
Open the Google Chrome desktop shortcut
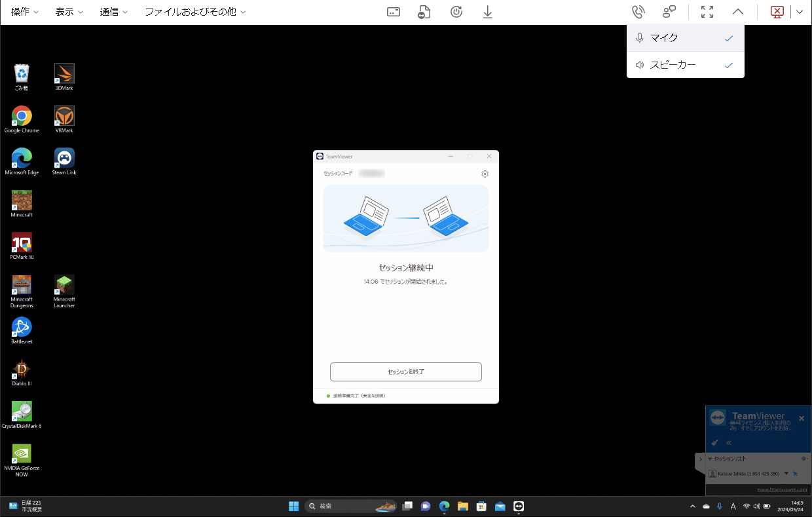click(x=22, y=120)
